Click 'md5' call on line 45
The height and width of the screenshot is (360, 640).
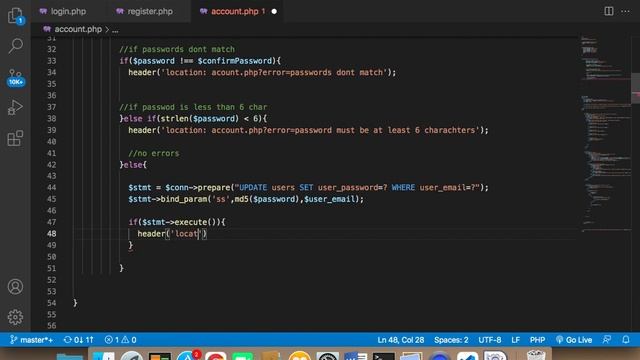[x=241, y=199]
